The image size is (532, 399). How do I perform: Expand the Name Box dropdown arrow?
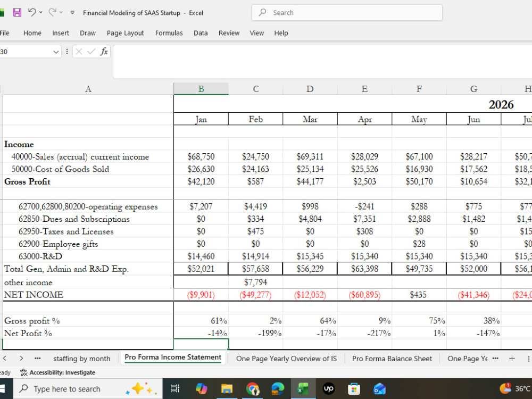[56, 52]
